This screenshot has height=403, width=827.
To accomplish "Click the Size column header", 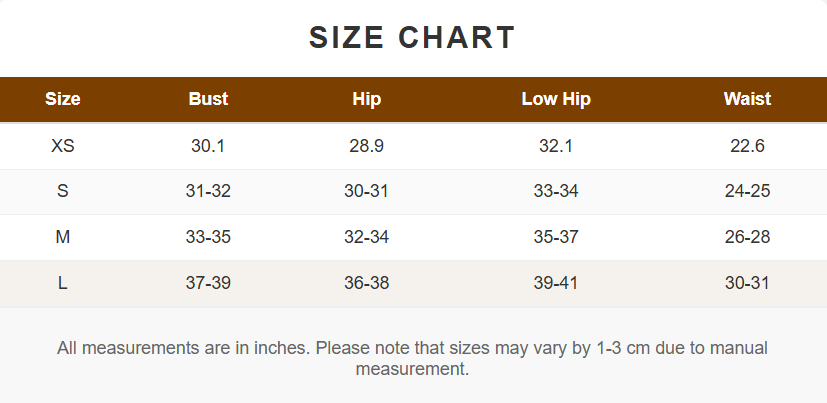I will point(63,99).
